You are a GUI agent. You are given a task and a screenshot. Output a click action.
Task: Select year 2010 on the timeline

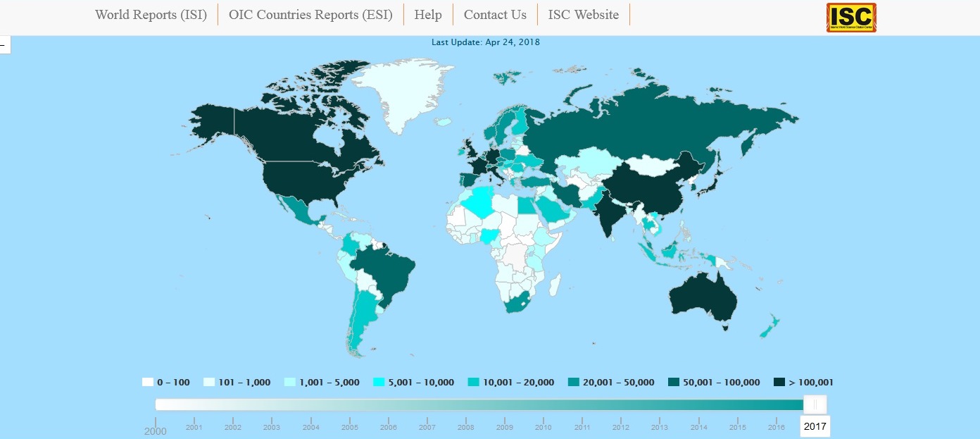[x=543, y=427]
